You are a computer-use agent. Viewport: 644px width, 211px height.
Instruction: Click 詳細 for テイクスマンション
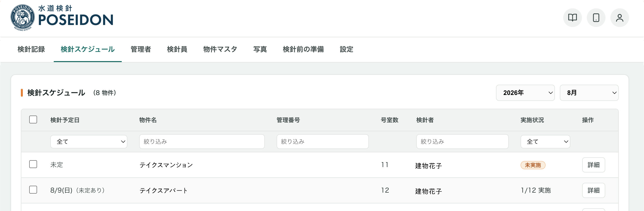pyautogui.click(x=593, y=165)
